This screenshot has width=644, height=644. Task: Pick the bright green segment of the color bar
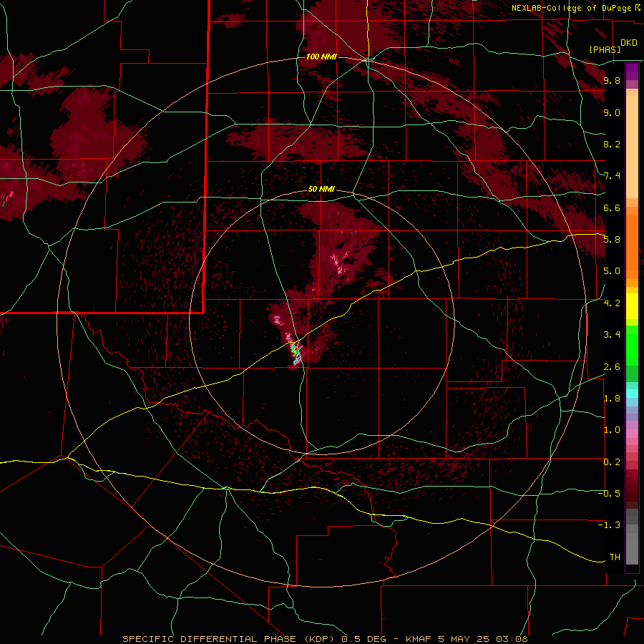tap(632, 346)
